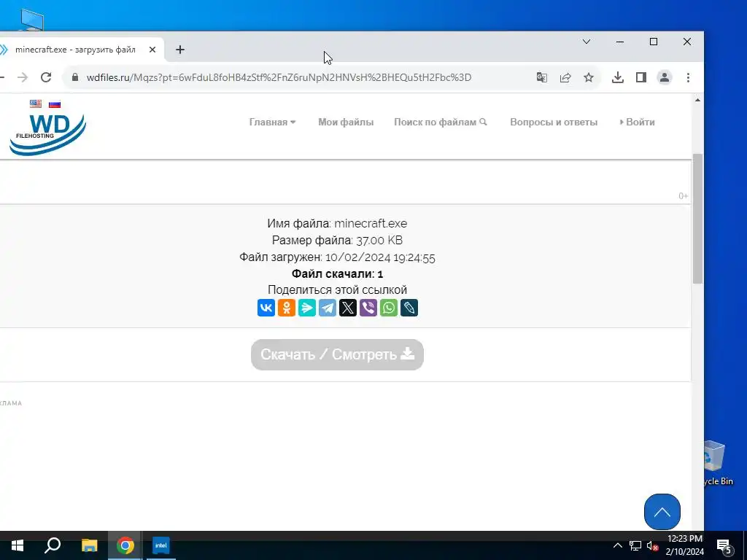Open the Windows Start menu

[18, 545]
